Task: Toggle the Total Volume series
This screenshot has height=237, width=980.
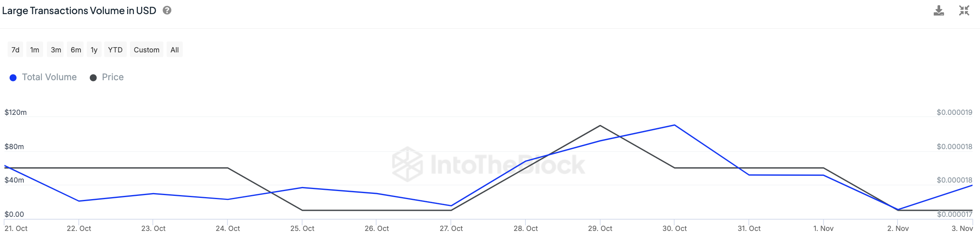Action: (49, 77)
